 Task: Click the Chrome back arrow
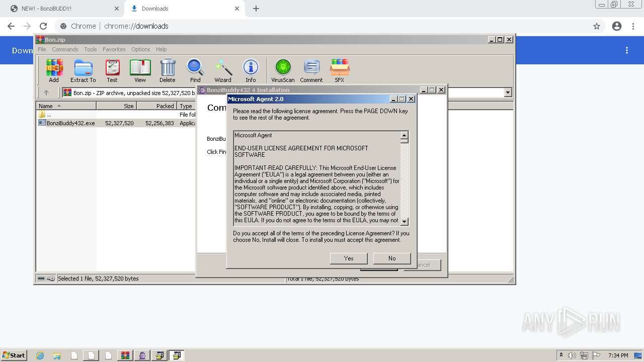pyautogui.click(x=11, y=26)
